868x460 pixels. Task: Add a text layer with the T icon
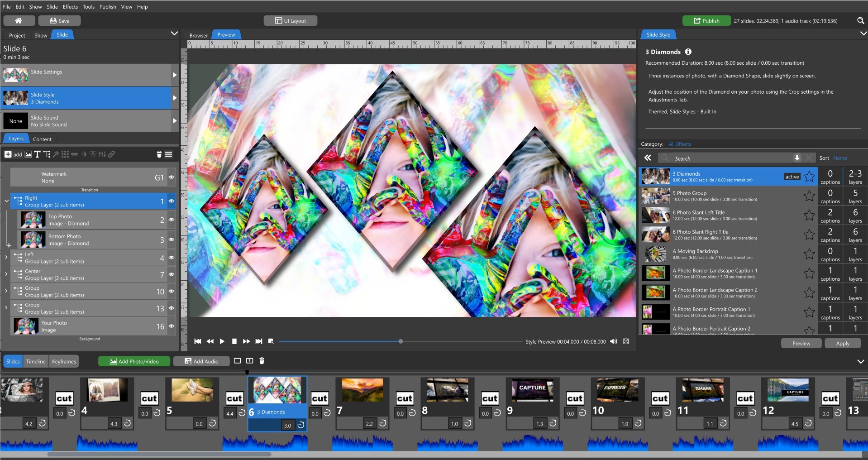37,154
